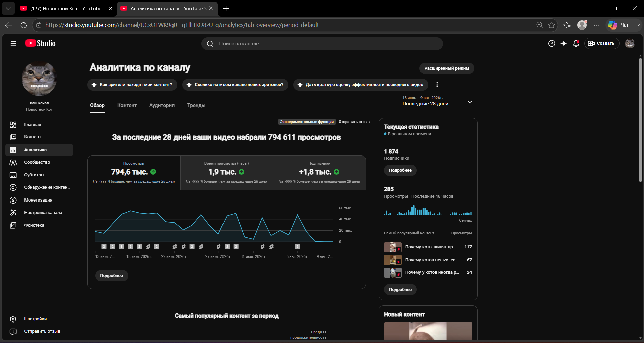This screenshot has width=644, height=343.
Task: Open the Монетизация section
Action: [x=39, y=200]
